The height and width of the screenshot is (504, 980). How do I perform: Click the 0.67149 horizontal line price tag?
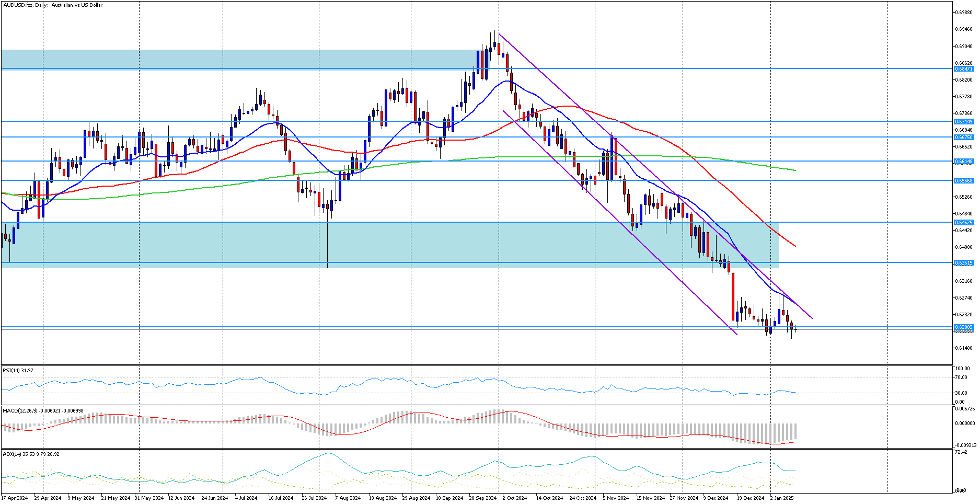click(964, 122)
